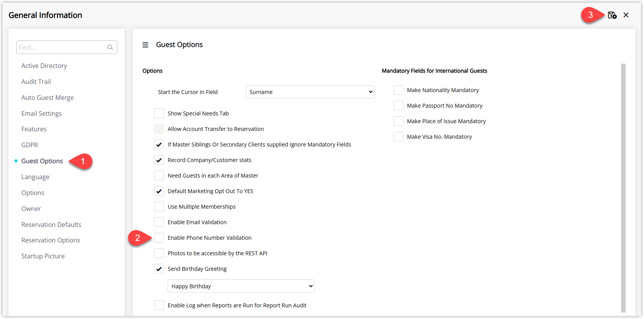Enable Log when Reports are Run checkbox
The width and height of the screenshot is (644, 319).
(159, 305)
